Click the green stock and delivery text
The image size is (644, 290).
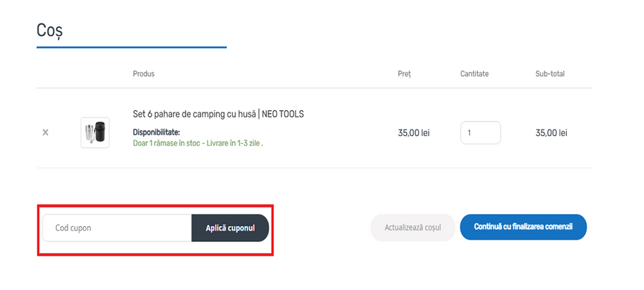(x=197, y=142)
